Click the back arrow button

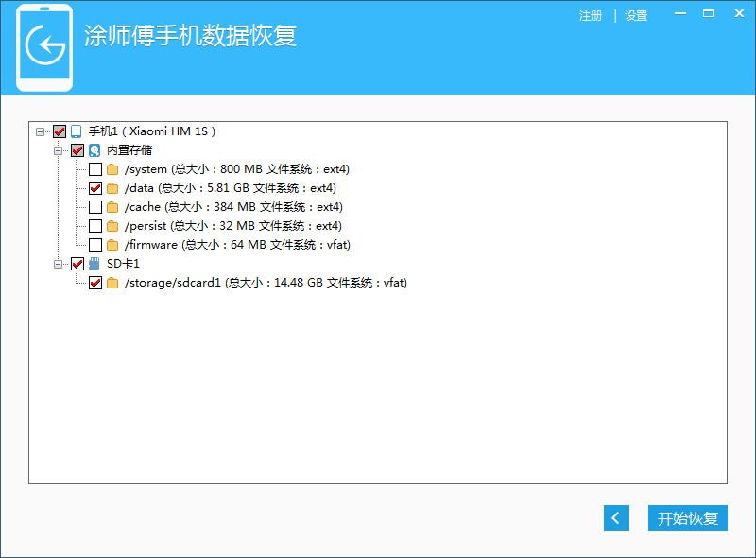(x=616, y=518)
